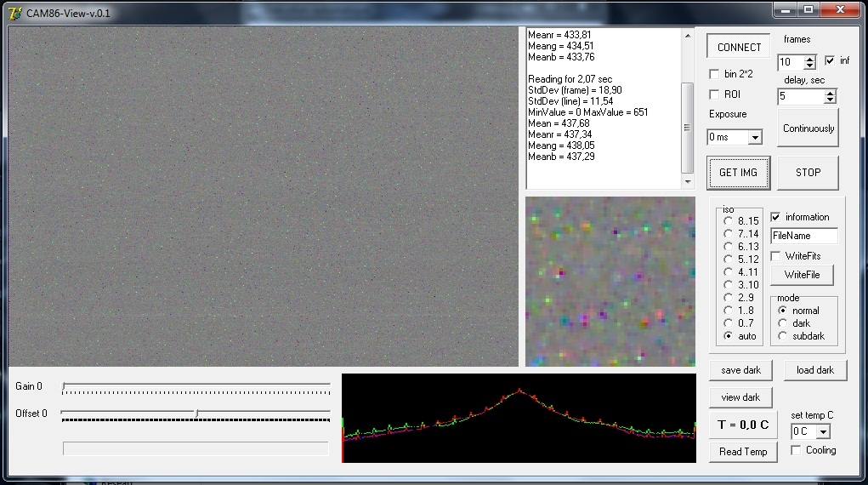The image size is (868, 485).
Task: Start capture with Continuously button
Action: 808,128
